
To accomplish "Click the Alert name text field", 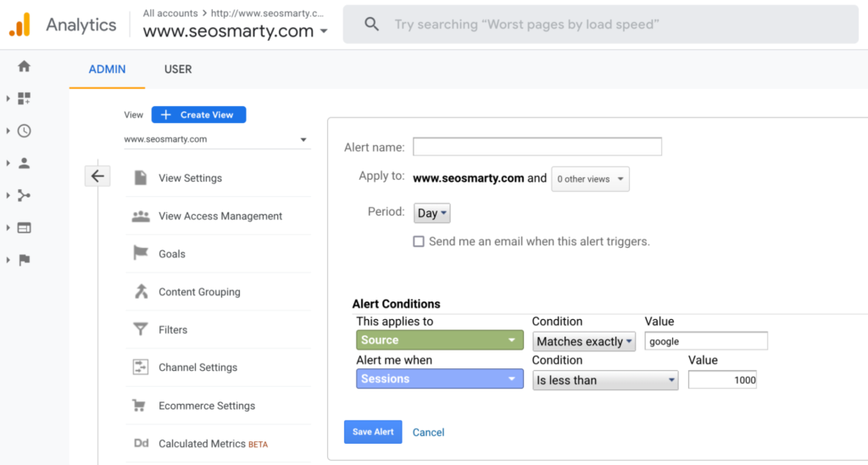I will tap(537, 147).
